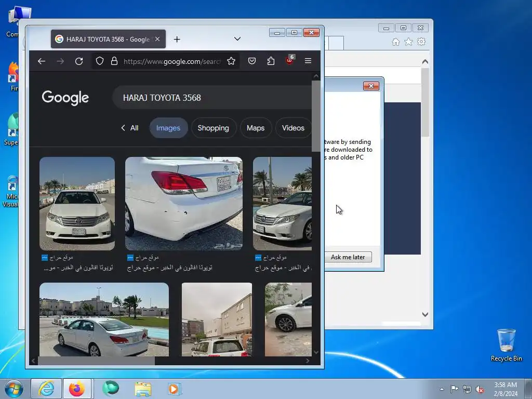Close the HARAJ TOYOTA 3568 tab
The image size is (532, 399).
coord(157,39)
